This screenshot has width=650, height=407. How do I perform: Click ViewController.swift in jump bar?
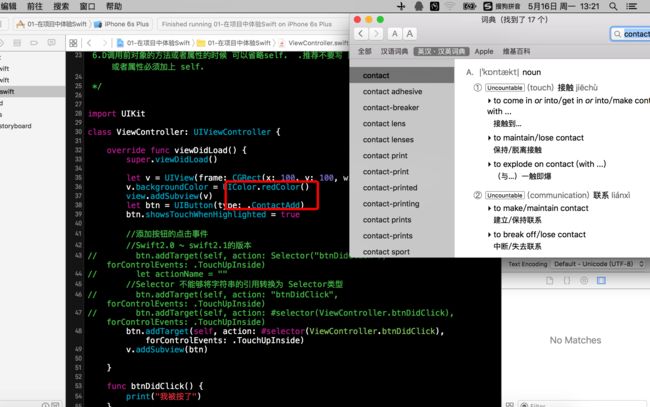tap(314, 43)
